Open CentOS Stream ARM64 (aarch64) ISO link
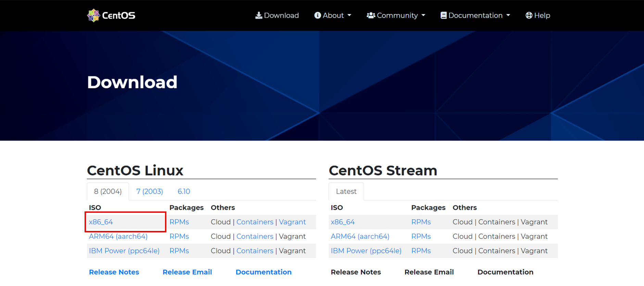 (360, 236)
